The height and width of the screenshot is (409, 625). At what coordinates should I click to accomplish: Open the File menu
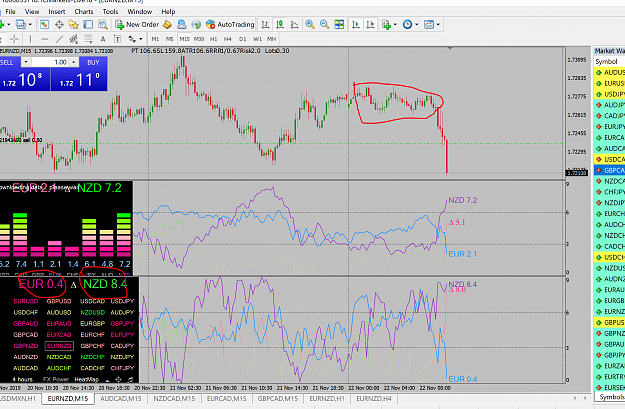[10, 12]
